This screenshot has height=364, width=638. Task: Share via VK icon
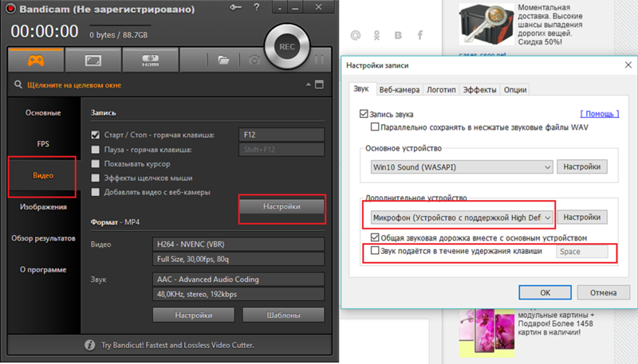398,35
